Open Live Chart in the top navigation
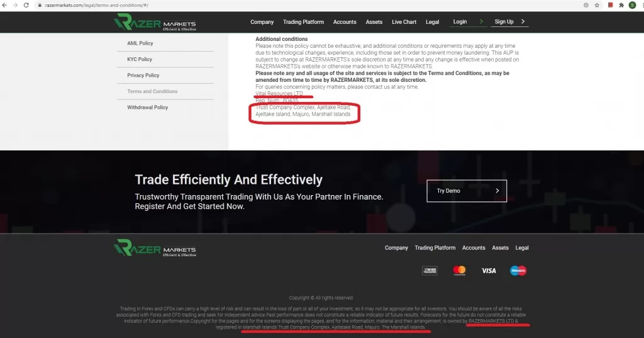This screenshot has height=338, width=644. tap(404, 22)
